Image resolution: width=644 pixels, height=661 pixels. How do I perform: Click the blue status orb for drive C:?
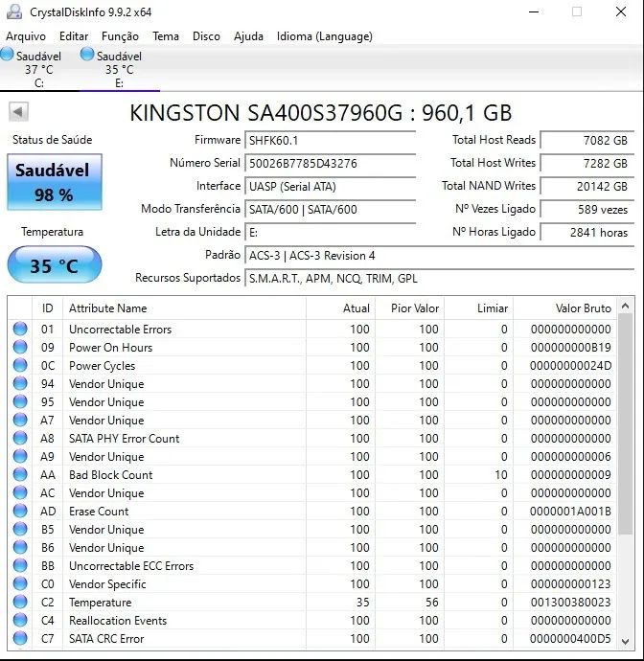7,55
